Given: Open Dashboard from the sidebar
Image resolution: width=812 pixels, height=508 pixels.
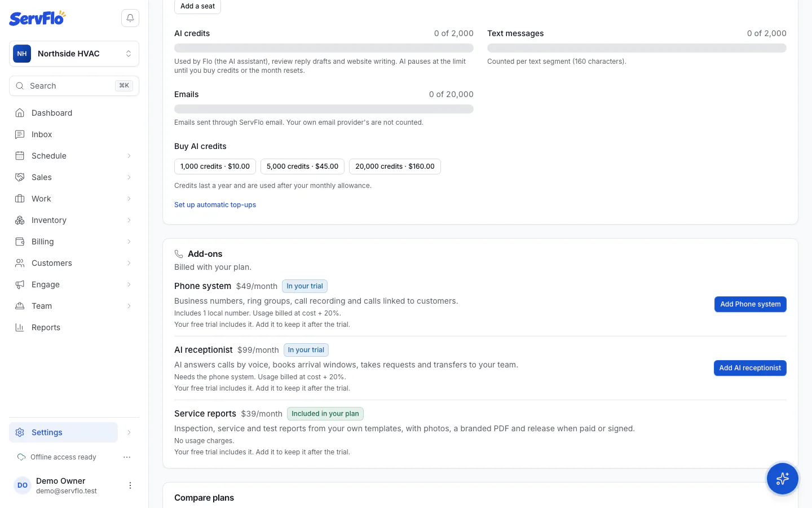Looking at the screenshot, I should [x=74, y=113].
